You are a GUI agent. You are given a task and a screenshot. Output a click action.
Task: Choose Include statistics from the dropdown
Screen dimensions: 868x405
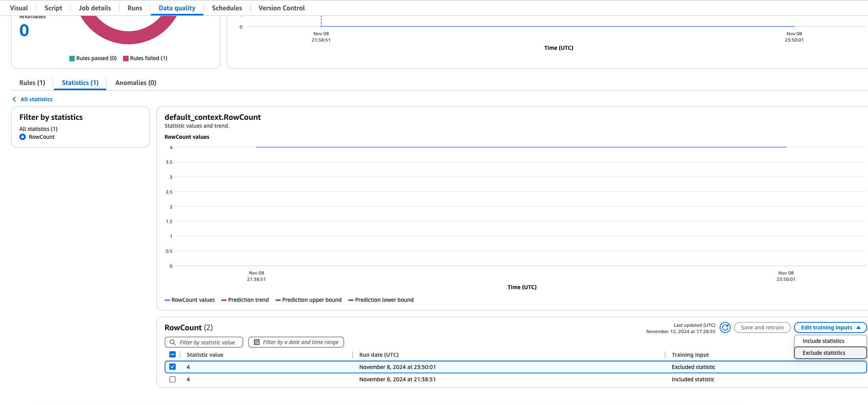pyautogui.click(x=823, y=341)
